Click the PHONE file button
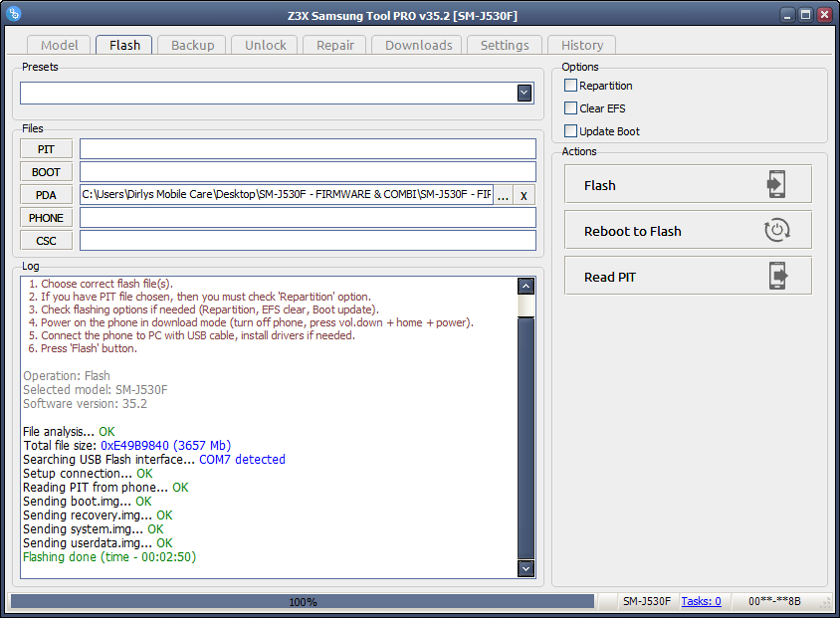This screenshot has height=618, width=840. coord(46,218)
